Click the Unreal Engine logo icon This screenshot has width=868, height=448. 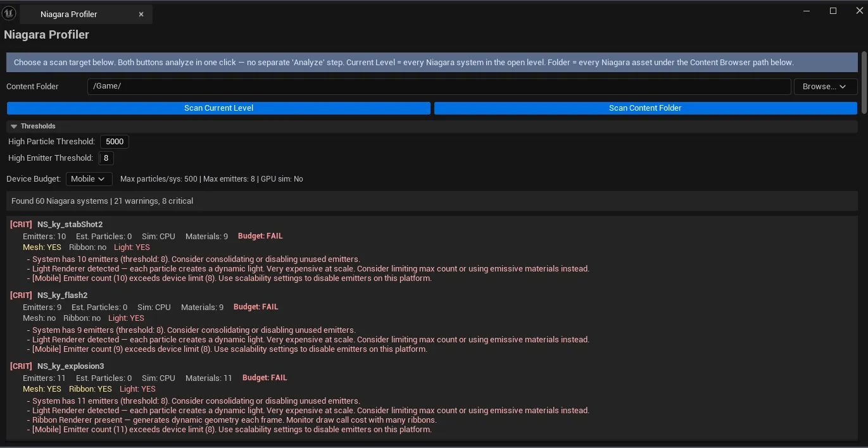pos(9,13)
